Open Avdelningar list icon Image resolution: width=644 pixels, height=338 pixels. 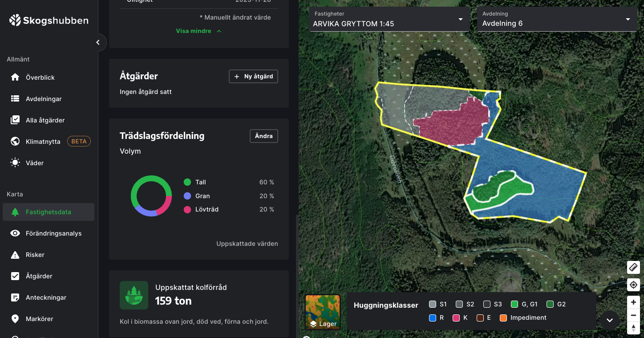tap(15, 99)
